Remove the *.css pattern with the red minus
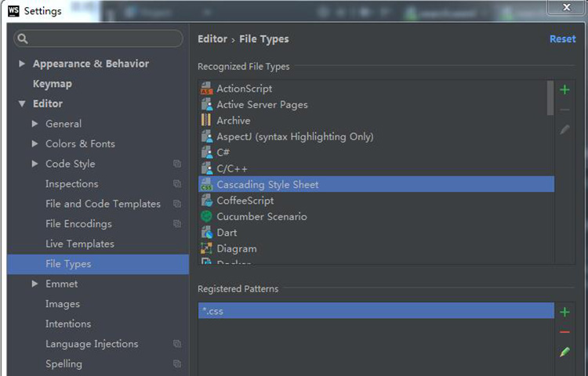588x376 pixels. point(564,332)
